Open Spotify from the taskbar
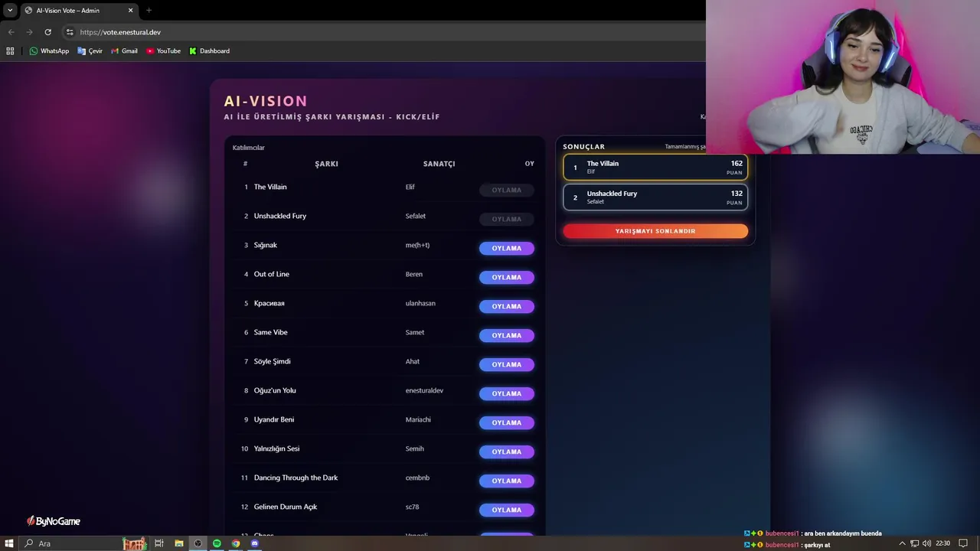Image resolution: width=980 pixels, height=551 pixels. (x=217, y=543)
